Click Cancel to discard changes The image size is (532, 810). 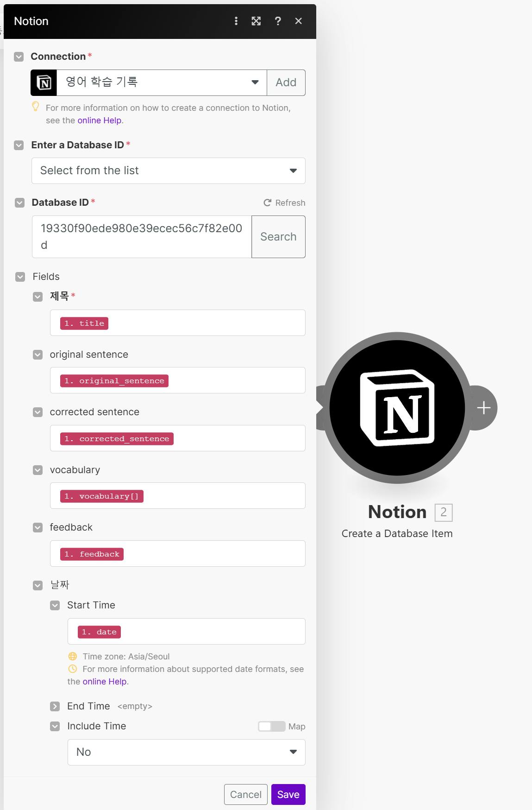click(245, 794)
